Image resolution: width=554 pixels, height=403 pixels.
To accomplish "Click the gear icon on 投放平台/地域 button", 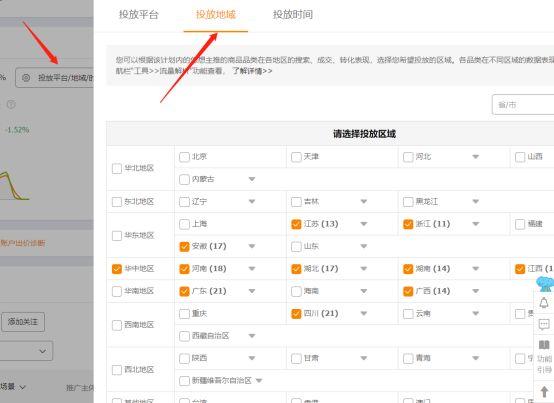I will 26,78.
